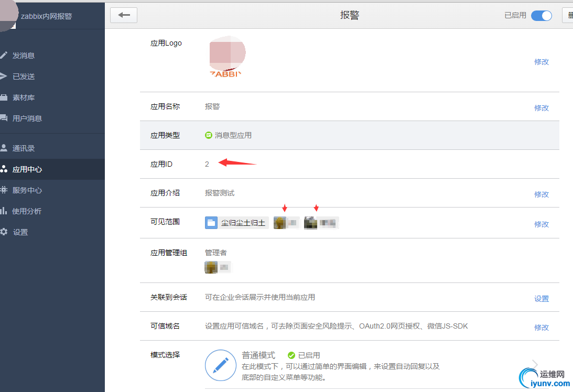This screenshot has height=392, width=573.
Task: Expand 普通模式 with the right chevron
Action: 535,365
